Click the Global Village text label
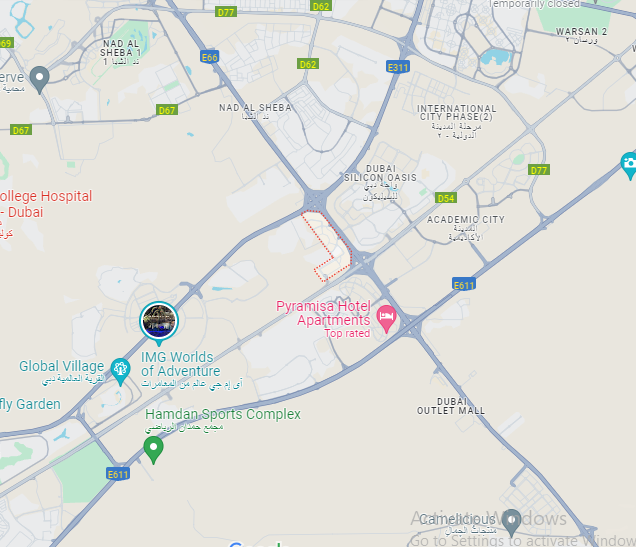This screenshot has width=636, height=547. (62, 366)
